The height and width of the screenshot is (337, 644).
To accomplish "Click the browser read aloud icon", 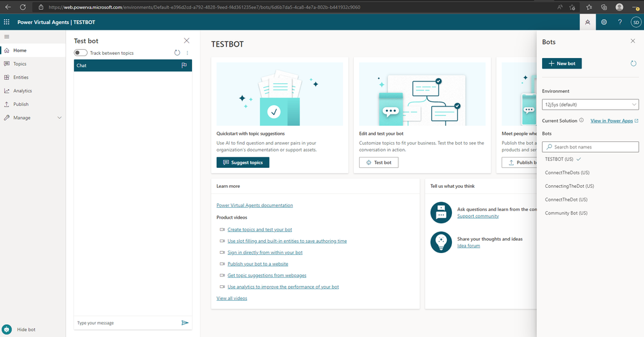I will click(560, 7).
